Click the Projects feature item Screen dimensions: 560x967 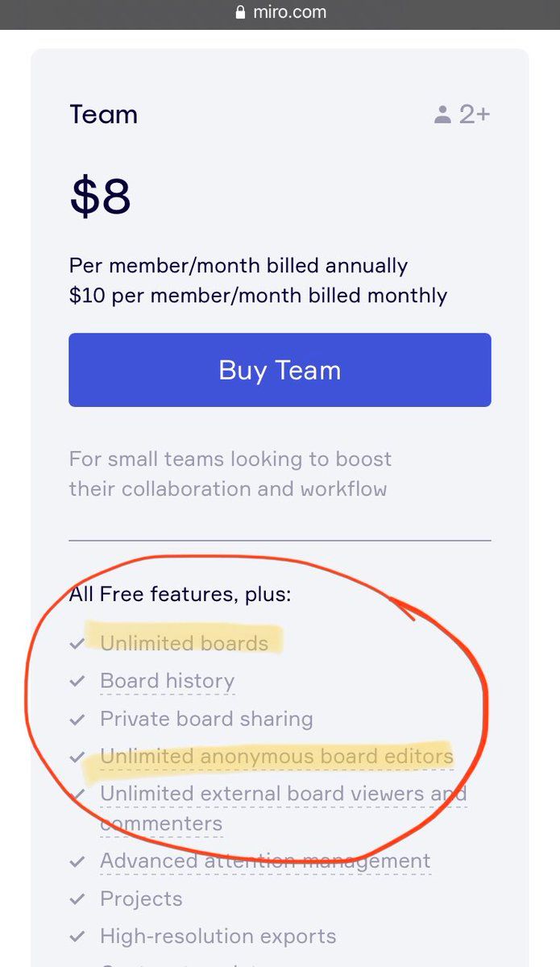(x=141, y=899)
